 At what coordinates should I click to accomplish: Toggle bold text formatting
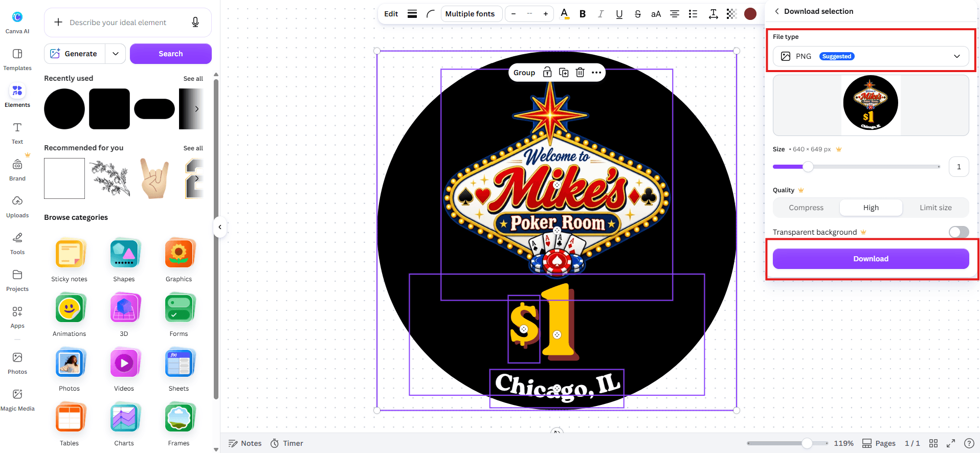point(583,14)
